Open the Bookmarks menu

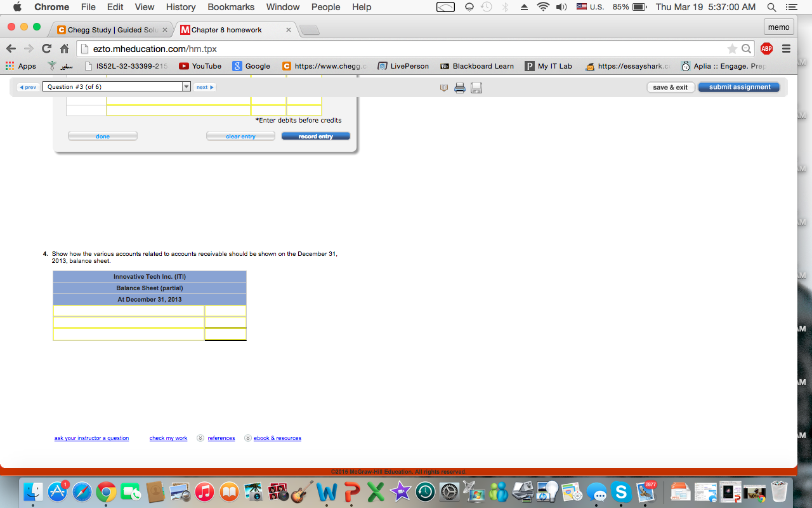(231, 7)
